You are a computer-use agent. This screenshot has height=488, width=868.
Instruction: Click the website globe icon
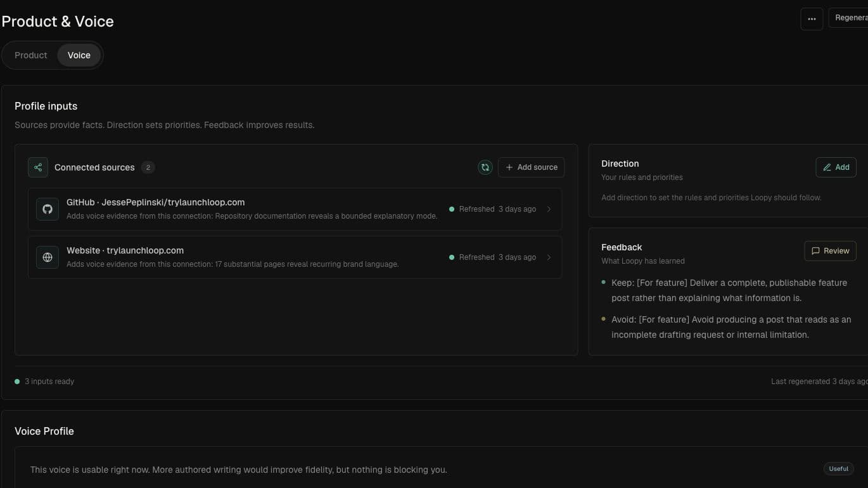(48, 257)
